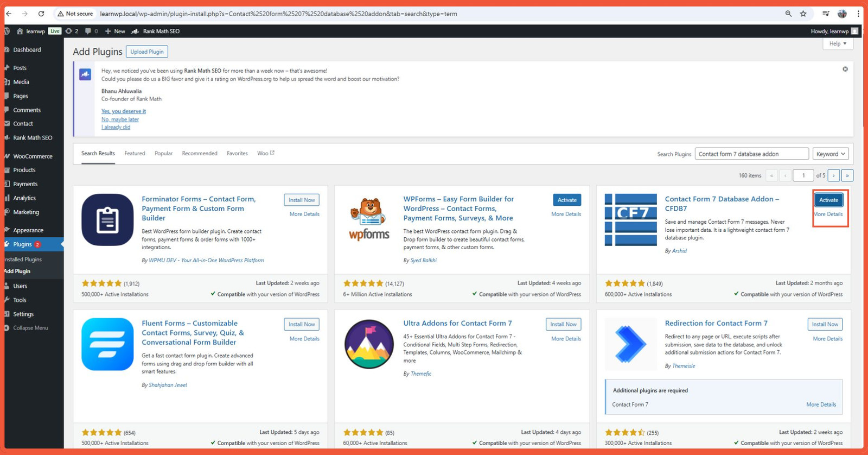868x455 pixels.
Task: Open the browser three-dot menu
Action: click(858, 14)
